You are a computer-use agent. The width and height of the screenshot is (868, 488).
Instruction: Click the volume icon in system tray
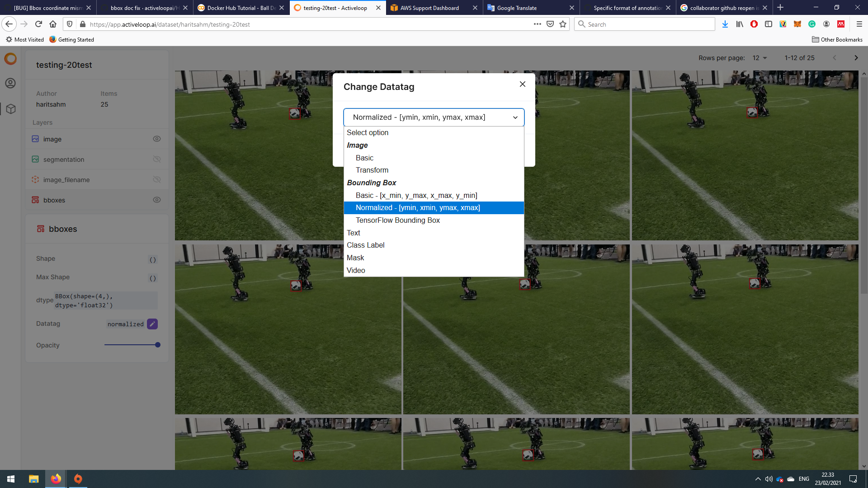(x=769, y=479)
